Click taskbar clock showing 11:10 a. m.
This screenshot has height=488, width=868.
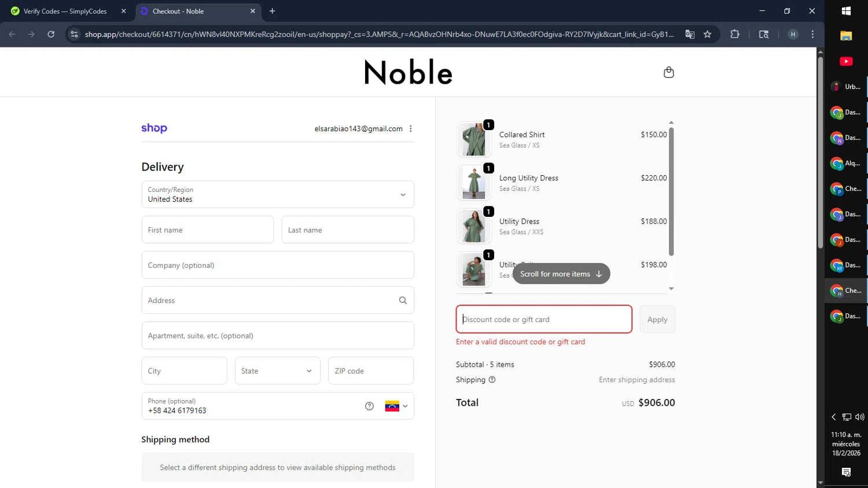846,443
